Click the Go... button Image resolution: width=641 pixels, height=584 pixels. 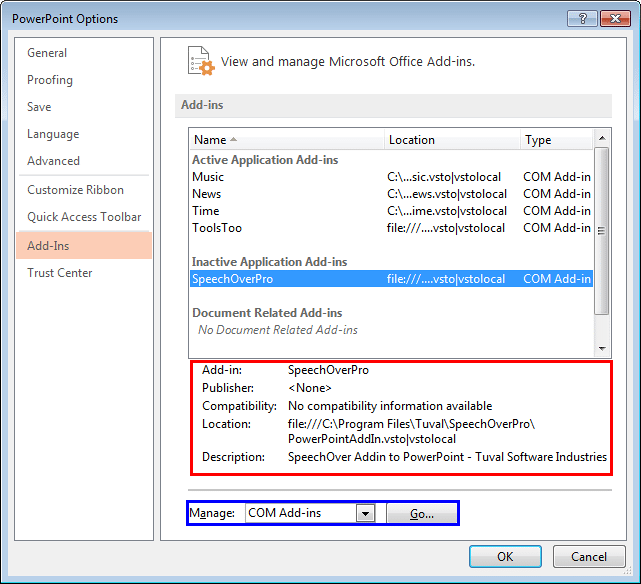(422, 514)
